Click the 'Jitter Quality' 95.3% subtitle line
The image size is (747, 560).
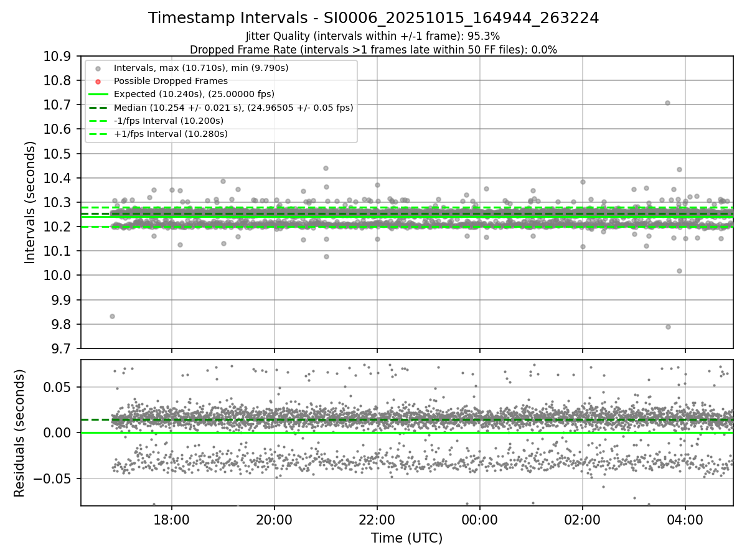373,36
